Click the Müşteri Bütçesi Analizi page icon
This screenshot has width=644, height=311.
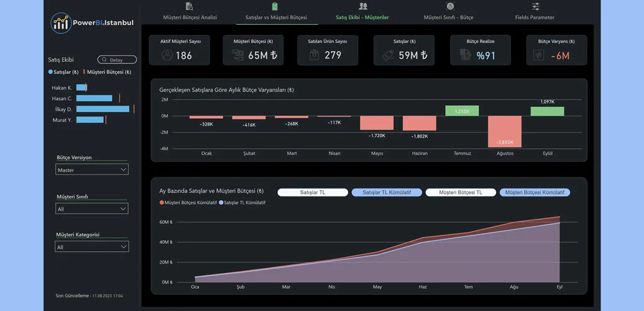coord(190,6)
